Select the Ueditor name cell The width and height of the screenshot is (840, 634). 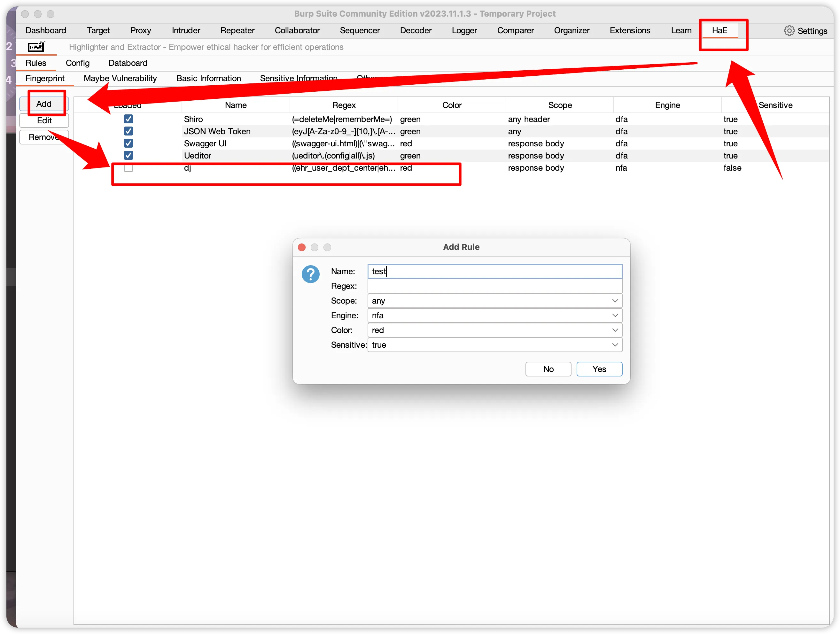coord(236,156)
